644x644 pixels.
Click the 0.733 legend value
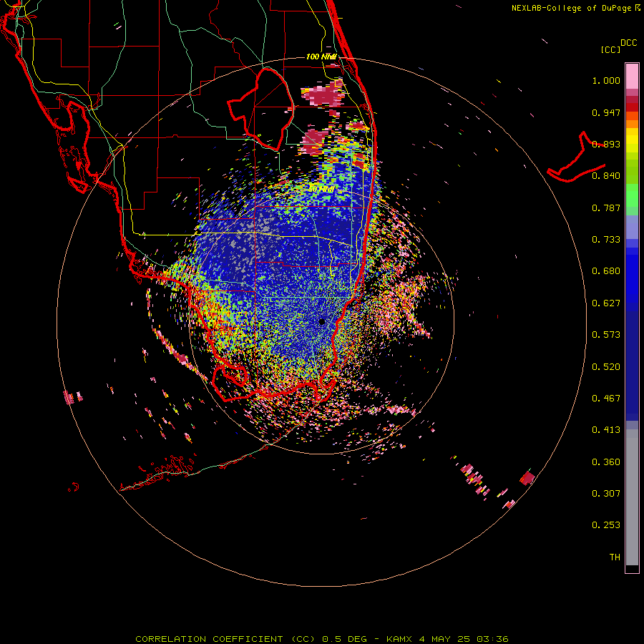pos(606,240)
